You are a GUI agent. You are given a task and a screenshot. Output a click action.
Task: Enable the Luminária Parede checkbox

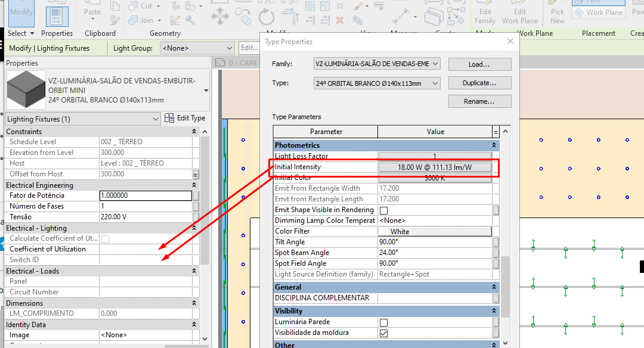coord(383,322)
